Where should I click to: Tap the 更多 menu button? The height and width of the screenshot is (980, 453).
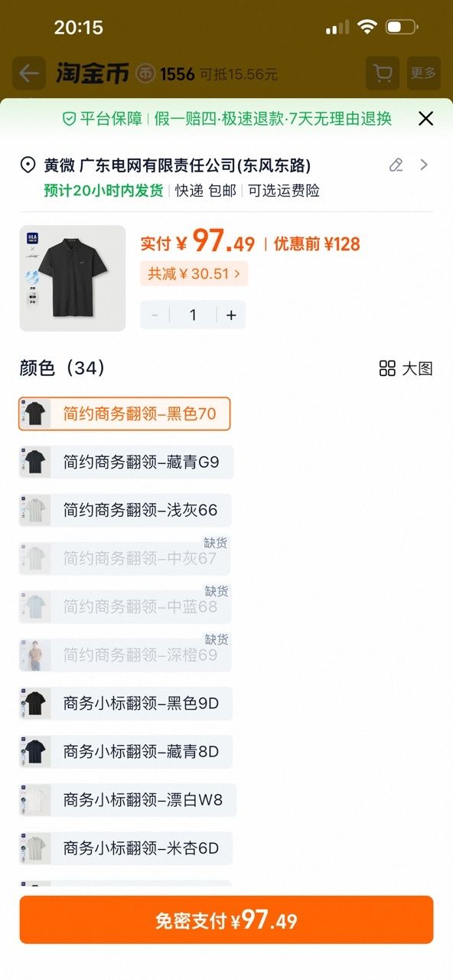pos(423,73)
